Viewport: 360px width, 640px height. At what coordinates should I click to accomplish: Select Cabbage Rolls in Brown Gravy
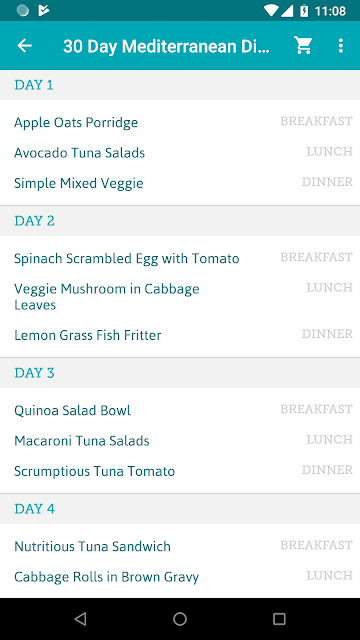(x=180, y=577)
